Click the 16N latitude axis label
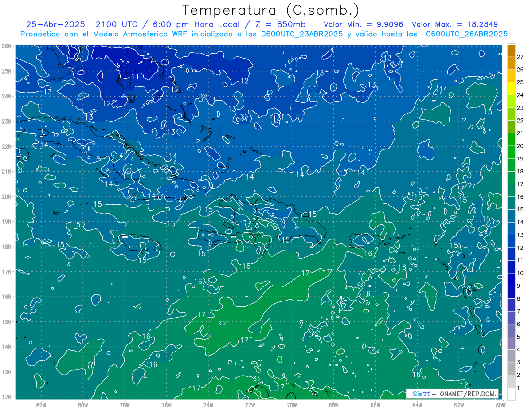Viewport: 532px width, 411px height. [7, 297]
